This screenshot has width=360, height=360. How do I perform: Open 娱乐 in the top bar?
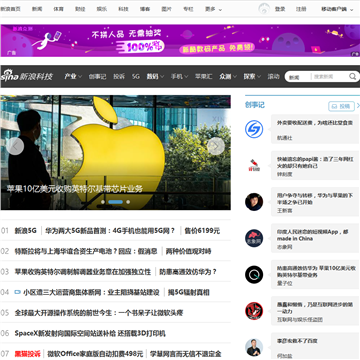(x=102, y=9)
